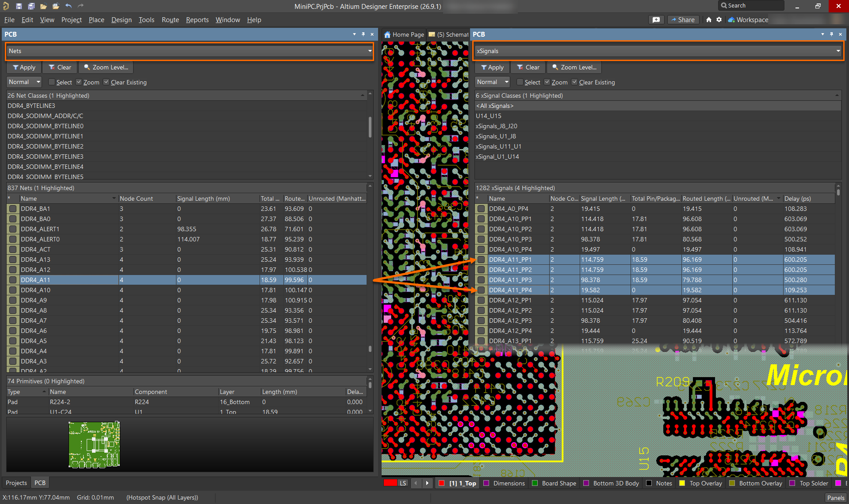Open the Normal mask dropdown in the right panel
The width and height of the screenshot is (849, 504).
(493, 82)
